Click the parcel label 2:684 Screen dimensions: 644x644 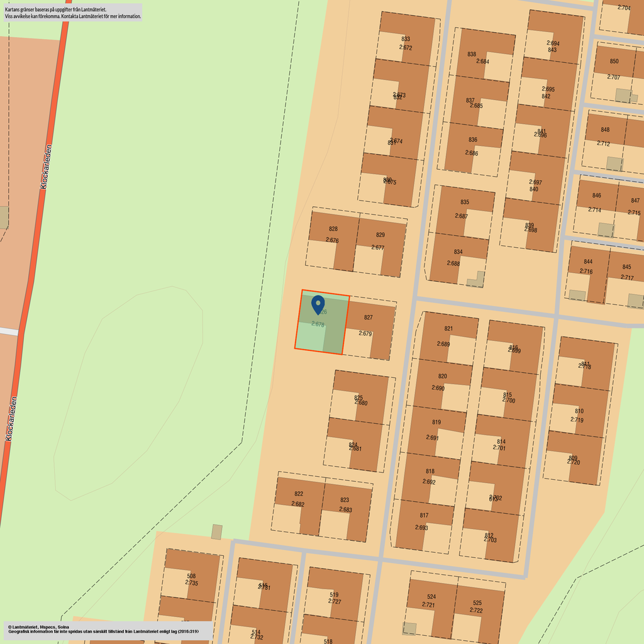tap(482, 61)
